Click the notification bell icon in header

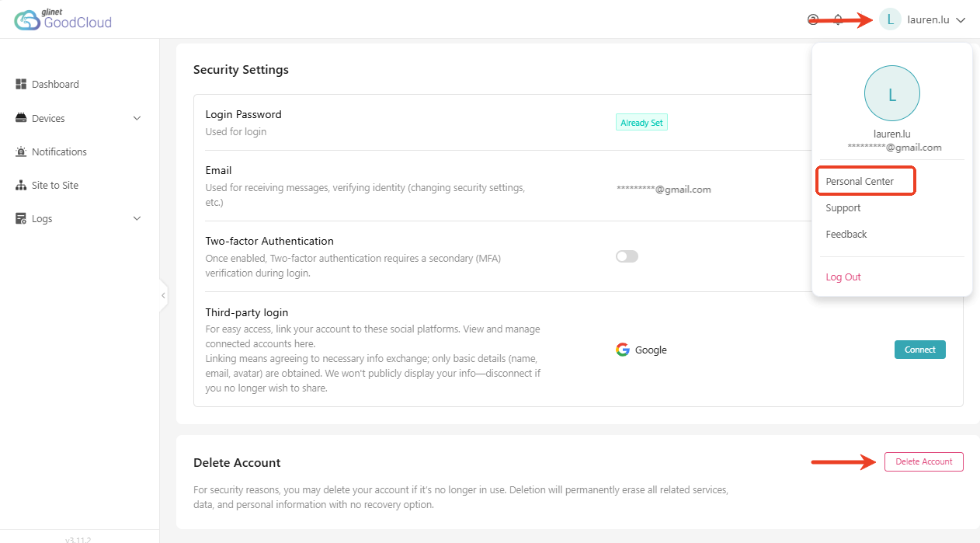coord(838,20)
